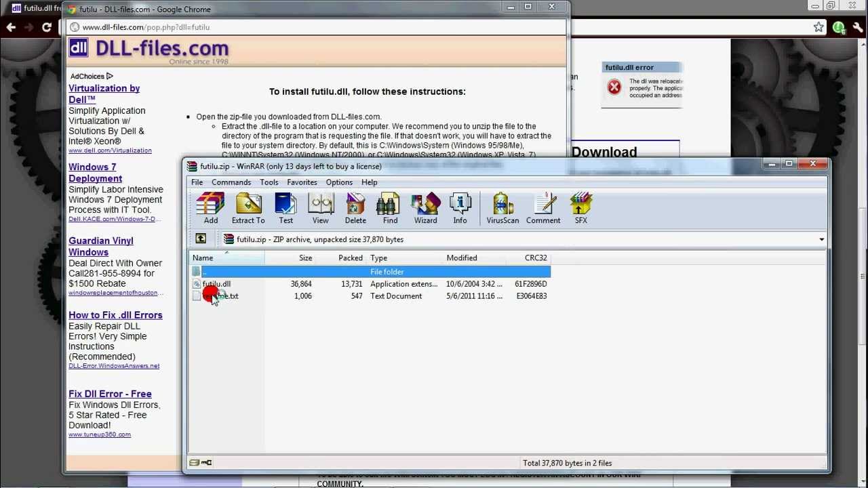Viewport: 868px width, 488px height.
Task: Open the Guardian Vinyl Windows ad link
Action: 100,246
